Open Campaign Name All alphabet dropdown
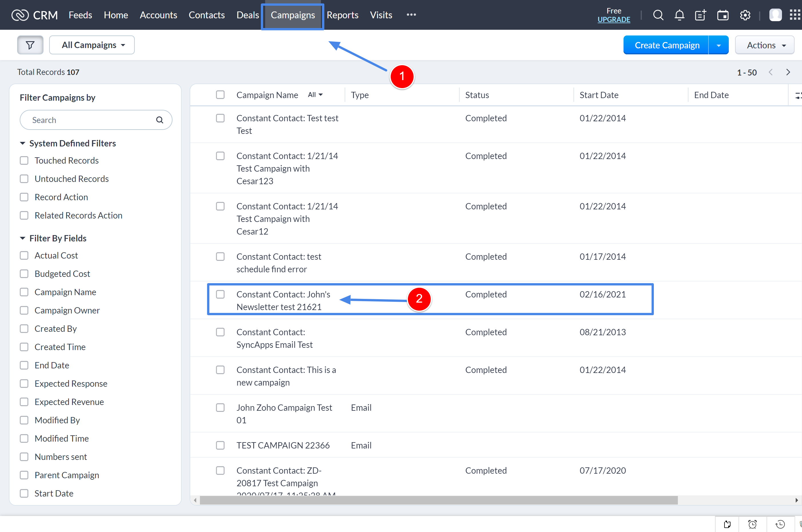This screenshot has height=532, width=802. coord(315,95)
